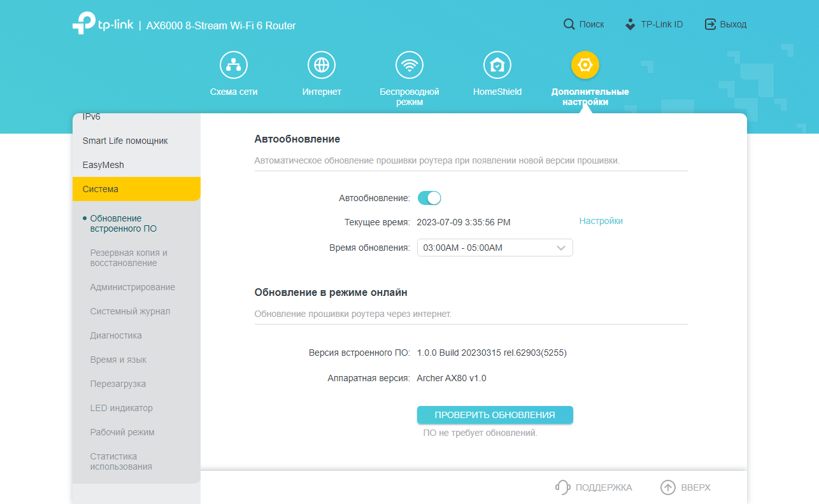Click current time value 2023-07-09 3:35:56 PM

464,222
